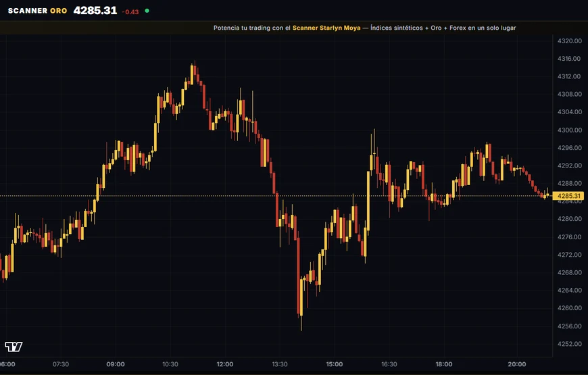The height and width of the screenshot is (375, 588).
Task: Open the TradingView logo link
Action: coord(14,347)
